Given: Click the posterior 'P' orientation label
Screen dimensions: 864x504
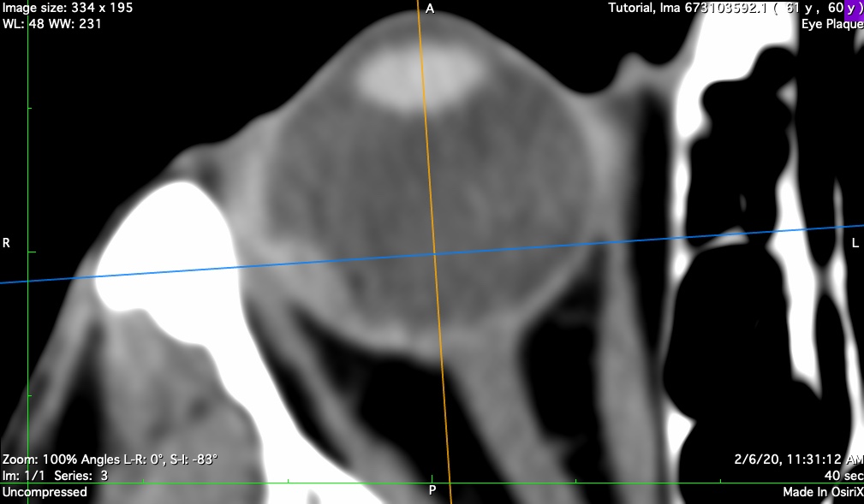Looking at the screenshot, I should 432,490.
